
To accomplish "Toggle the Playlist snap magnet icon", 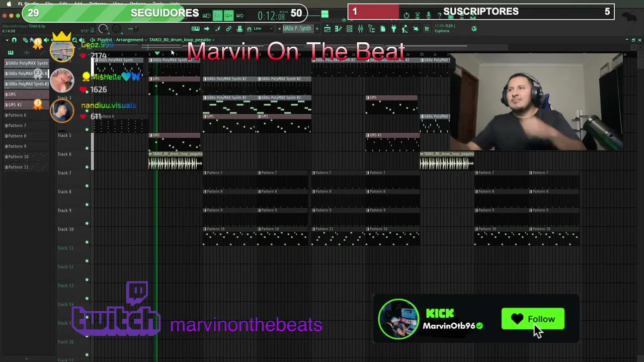I will click(x=14, y=40).
